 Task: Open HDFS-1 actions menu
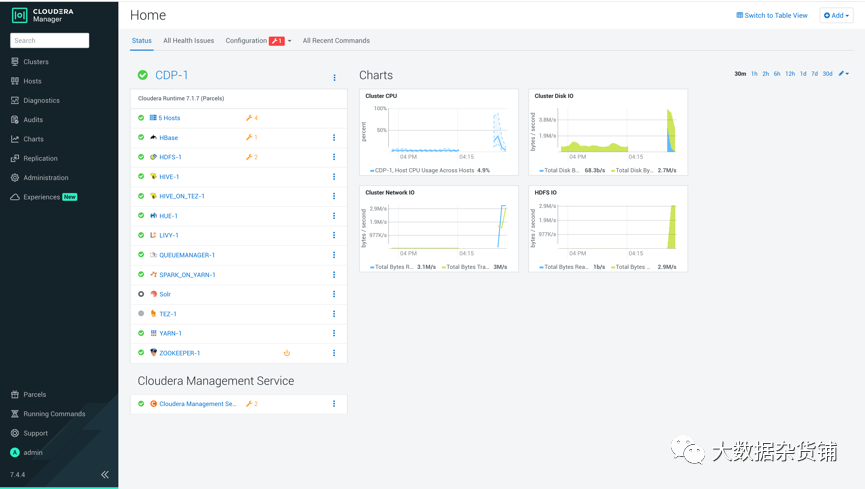pyautogui.click(x=334, y=157)
